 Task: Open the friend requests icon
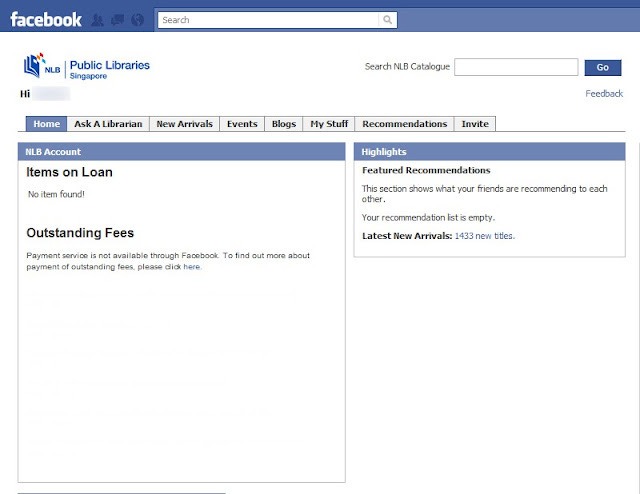coord(97,20)
